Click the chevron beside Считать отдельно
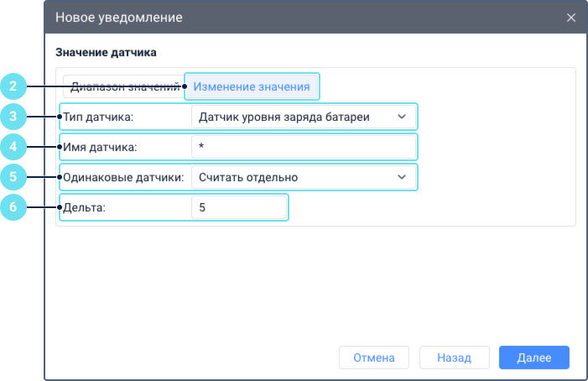Screen dimensions: 588x381 click(x=402, y=177)
